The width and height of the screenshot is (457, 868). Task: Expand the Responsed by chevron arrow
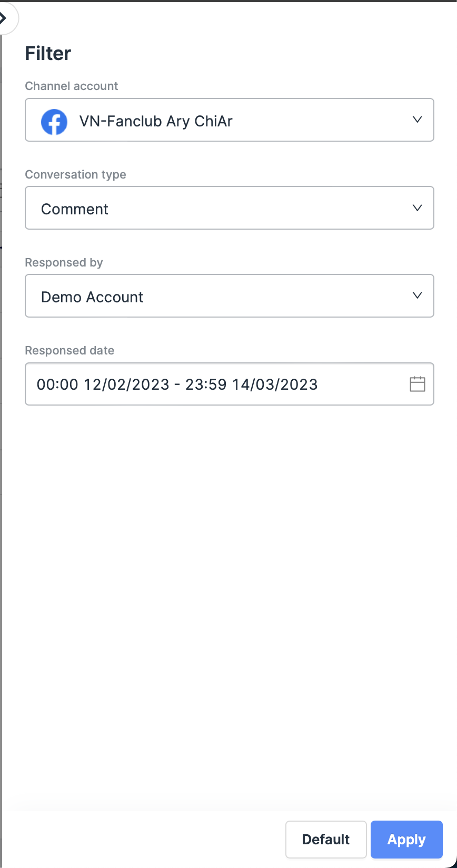tap(417, 295)
